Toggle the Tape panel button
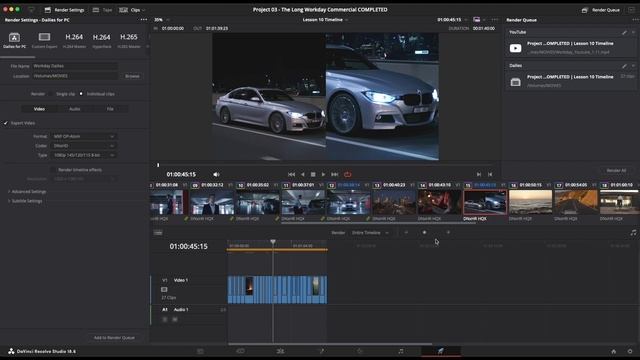Viewport: 640px width, 360px height. (x=102, y=10)
